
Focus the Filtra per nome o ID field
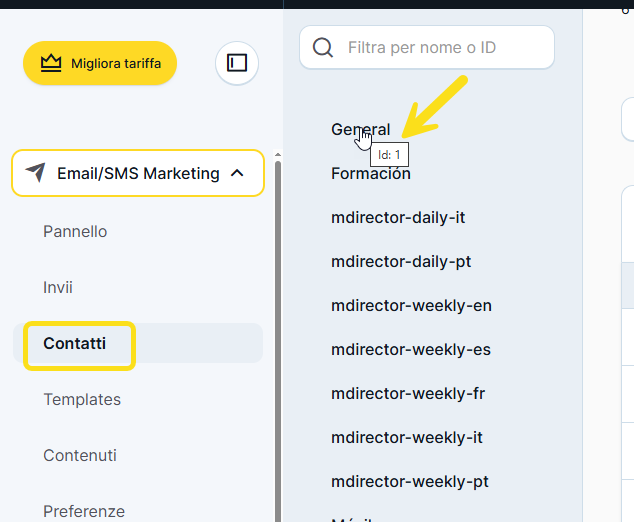tap(440, 47)
